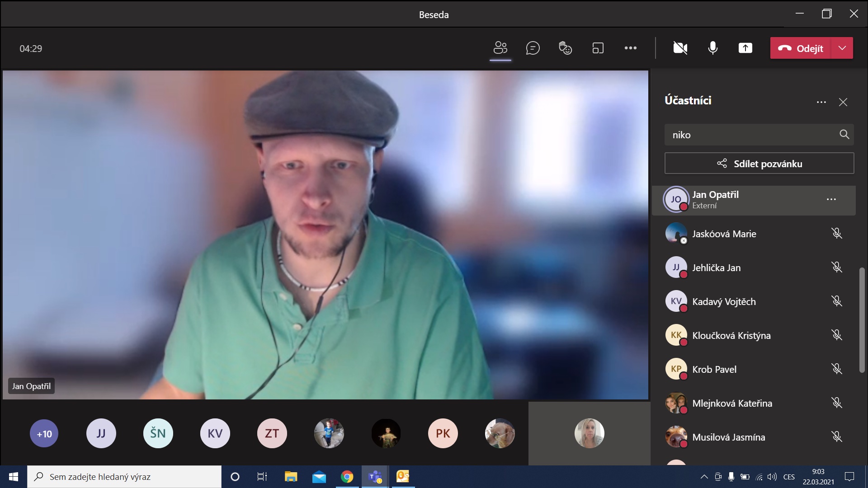Toggle the camera on
Viewport: 868px width, 488px height.
coord(680,48)
